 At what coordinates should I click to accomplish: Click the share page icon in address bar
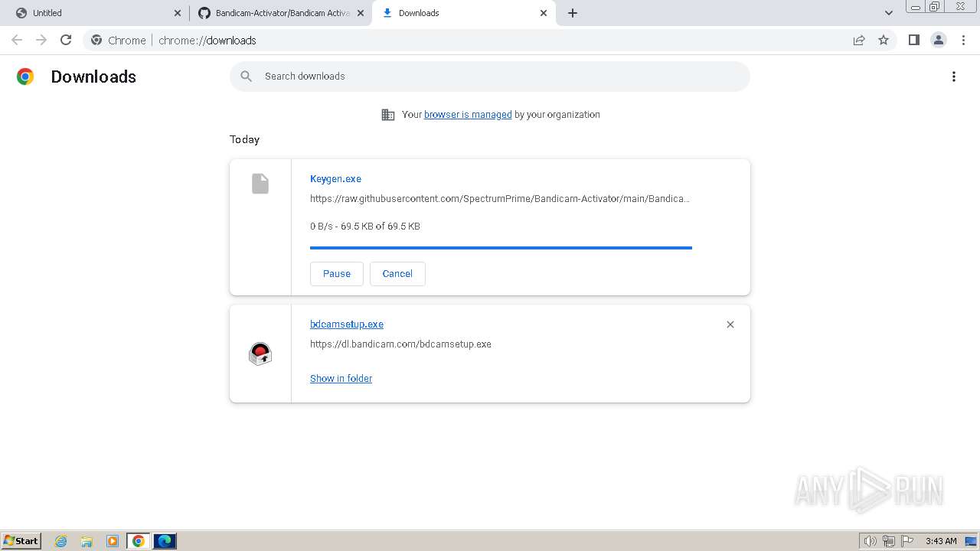tap(859, 40)
